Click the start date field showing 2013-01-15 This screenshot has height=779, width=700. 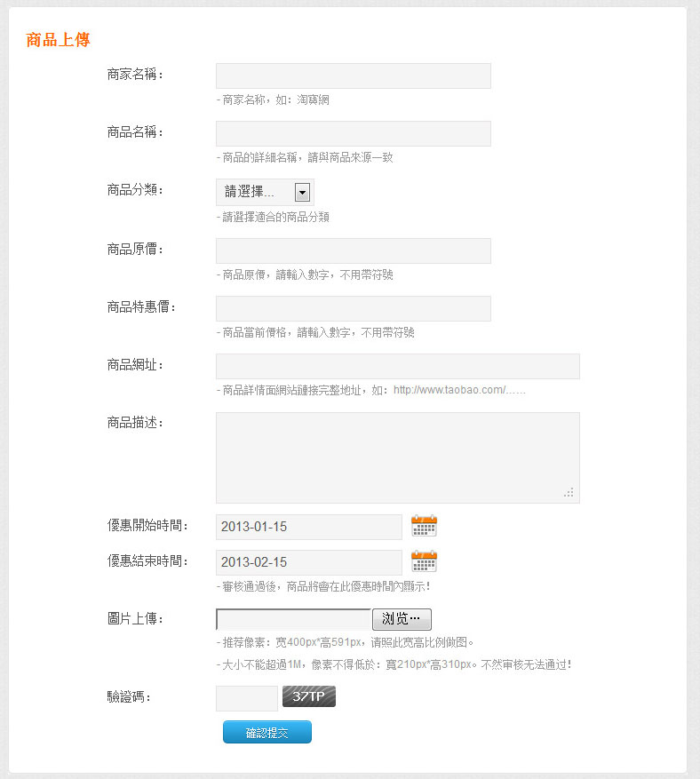(x=308, y=527)
